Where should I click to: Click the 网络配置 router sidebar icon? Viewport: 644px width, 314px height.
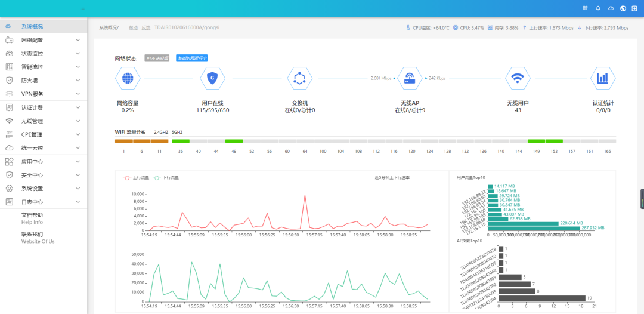pyautogui.click(x=10, y=40)
